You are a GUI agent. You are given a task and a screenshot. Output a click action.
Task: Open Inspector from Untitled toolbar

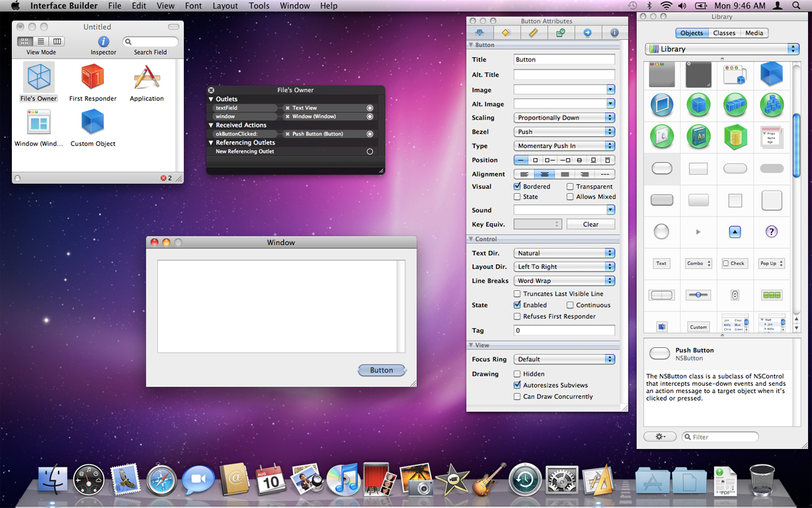click(x=103, y=42)
